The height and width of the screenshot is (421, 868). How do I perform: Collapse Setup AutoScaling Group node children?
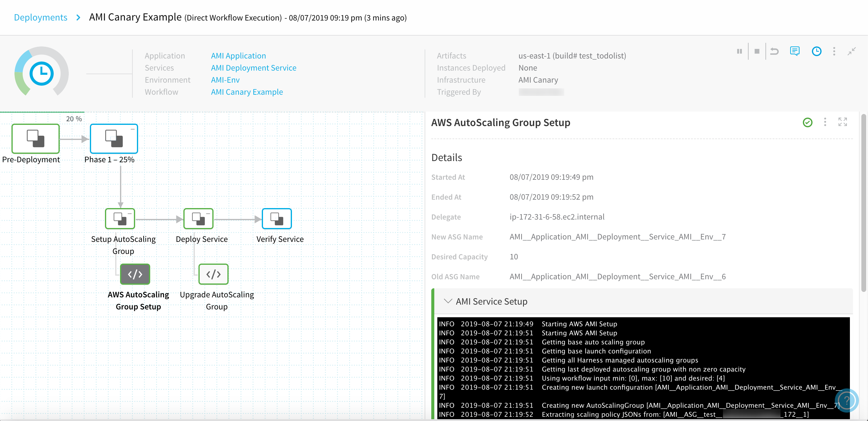[130, 213]
